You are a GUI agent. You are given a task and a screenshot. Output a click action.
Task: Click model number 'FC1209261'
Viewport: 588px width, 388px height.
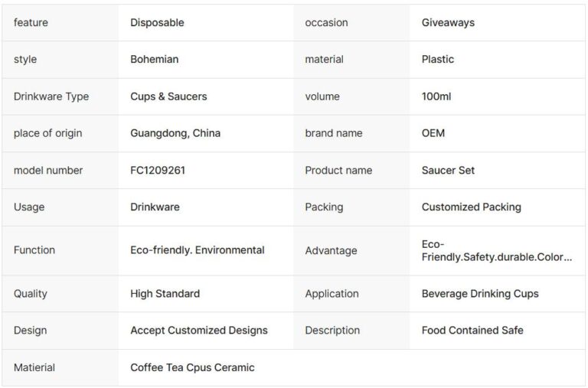[158, 170]
